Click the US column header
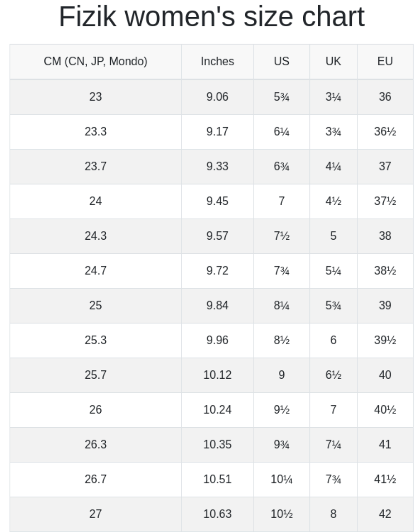 (281, 62)
